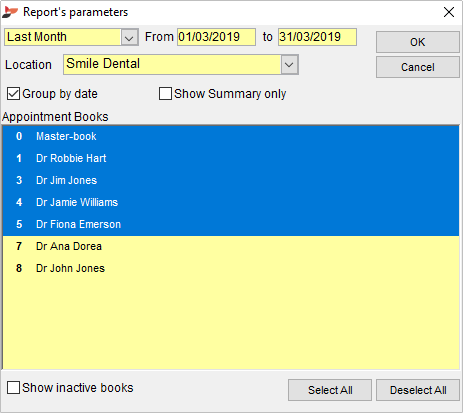Select Dr Robbie Hart appointment book
The image size is (463, 413).
231,158
